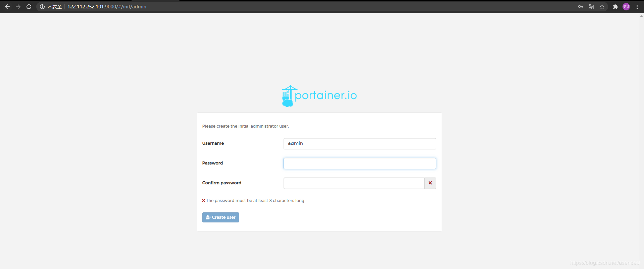Screen dimensions: 644x269
Task: Open the site info not-secure icon
Action: click(42, 7)
